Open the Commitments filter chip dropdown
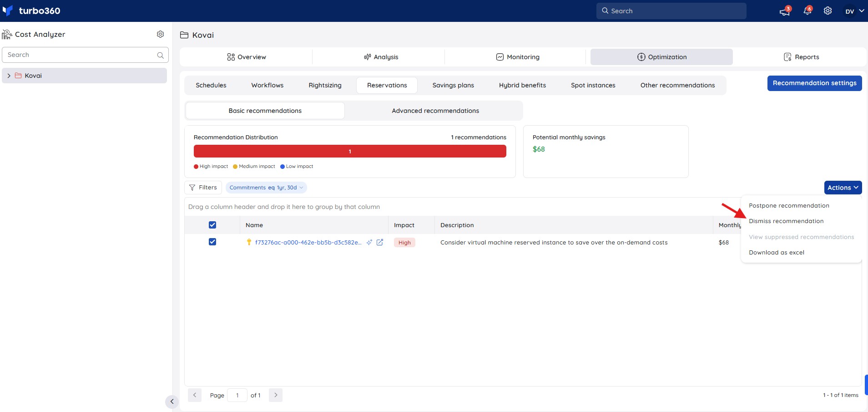The height and width of the screenshot is (412, 868). click(x=266, y=188)
